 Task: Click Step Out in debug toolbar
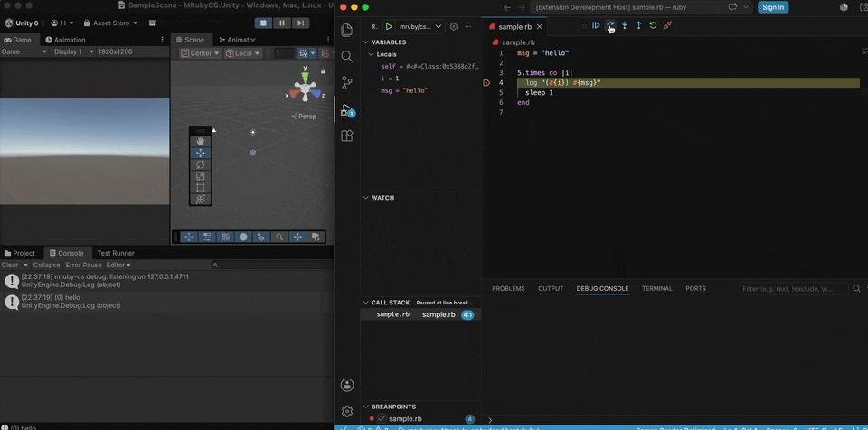coord(639,25)
